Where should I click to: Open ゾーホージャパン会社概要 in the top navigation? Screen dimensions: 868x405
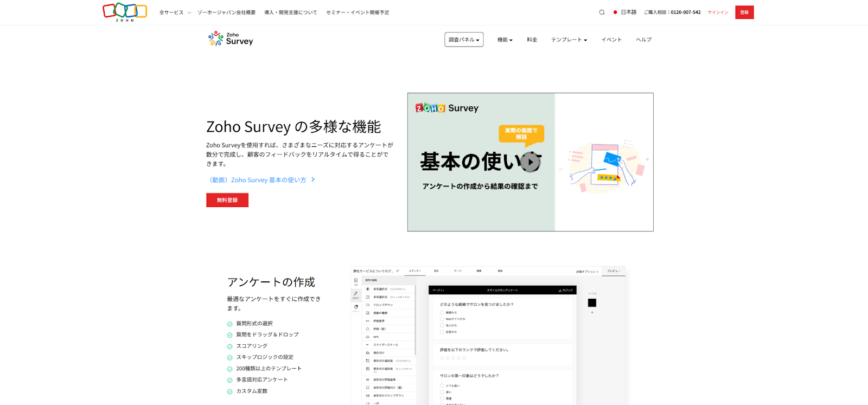226,12
